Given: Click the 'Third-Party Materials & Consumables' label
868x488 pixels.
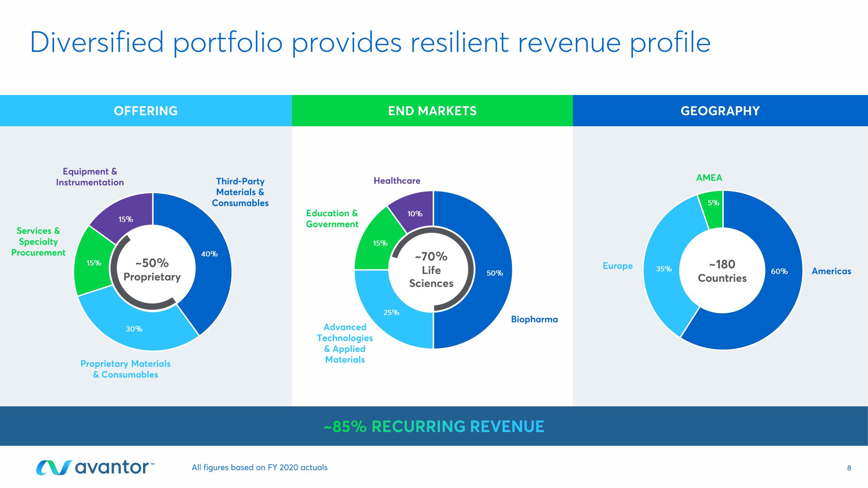Looking at the screenshot, I should (240, 192).
